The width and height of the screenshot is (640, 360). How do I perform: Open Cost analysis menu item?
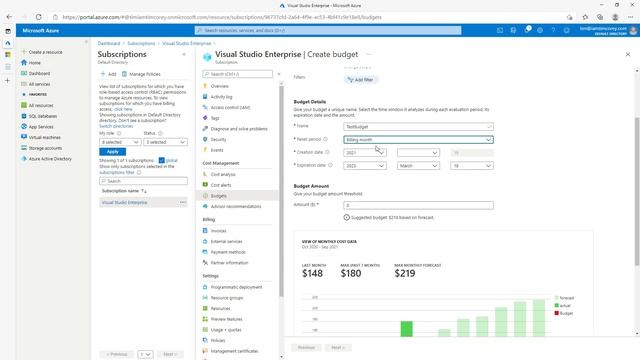pyautogui.click(x=223, y=174)
